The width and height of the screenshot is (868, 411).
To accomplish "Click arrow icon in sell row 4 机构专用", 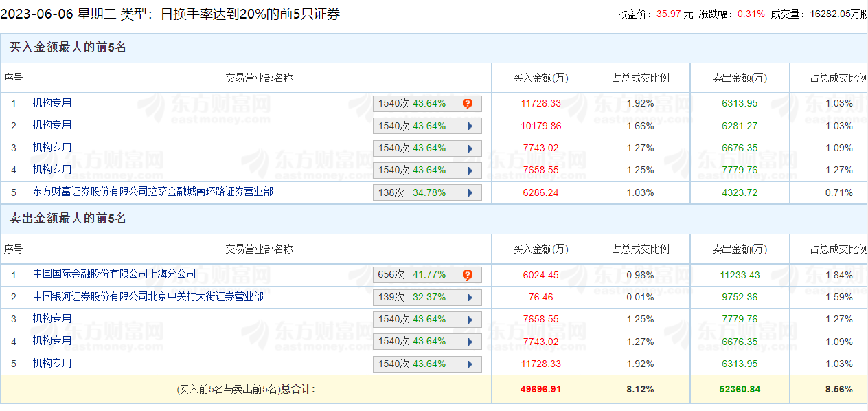I will [470, 342].
